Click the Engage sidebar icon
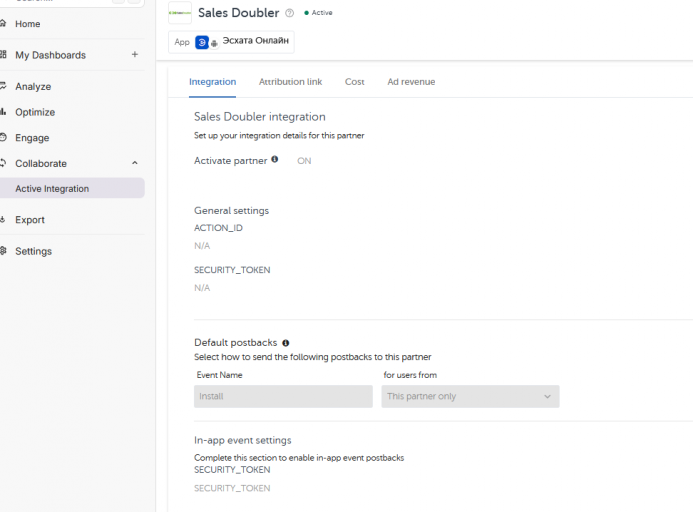 point(3,138)
